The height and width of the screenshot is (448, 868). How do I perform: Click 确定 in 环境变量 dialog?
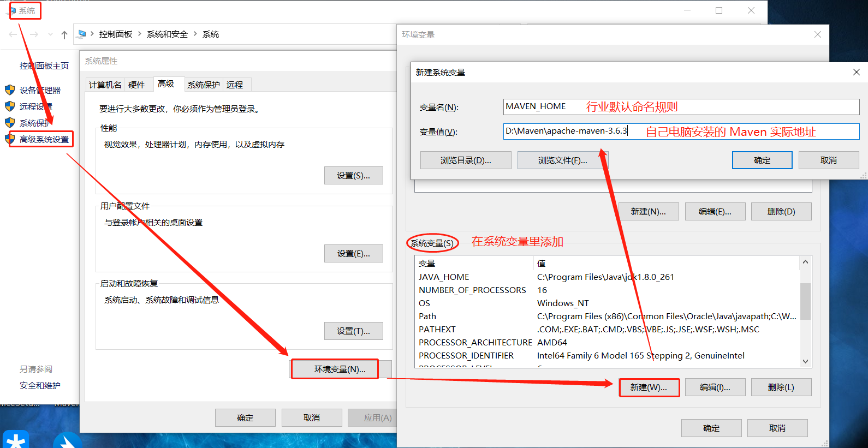711,428
